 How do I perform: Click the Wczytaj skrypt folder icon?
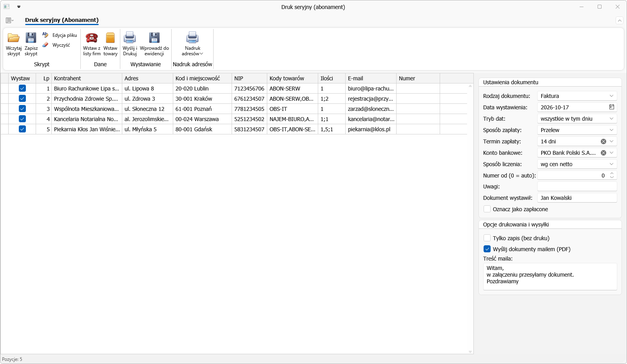coord(14,38)
